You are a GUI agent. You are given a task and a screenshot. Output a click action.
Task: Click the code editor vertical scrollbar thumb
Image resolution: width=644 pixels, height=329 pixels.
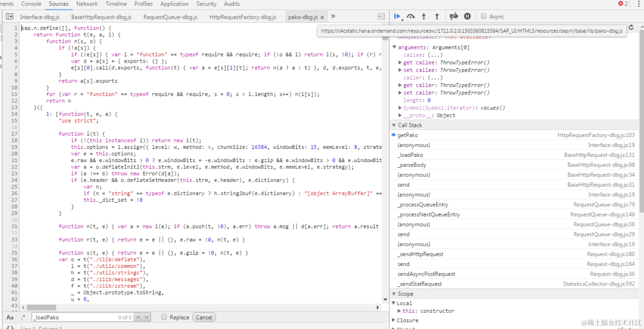385,38
